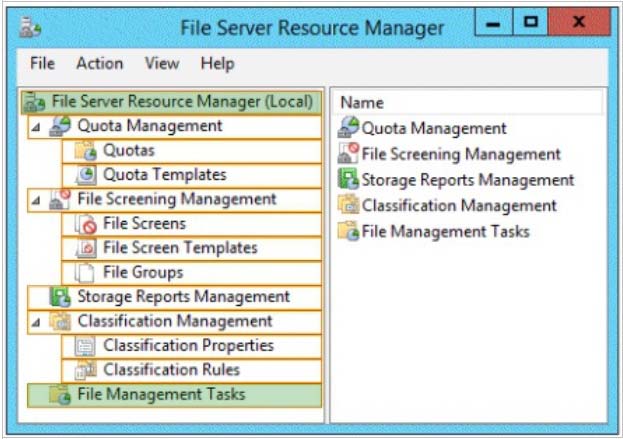Select the File Screening Management tree label
623x439 pixels.
(177, 199)
